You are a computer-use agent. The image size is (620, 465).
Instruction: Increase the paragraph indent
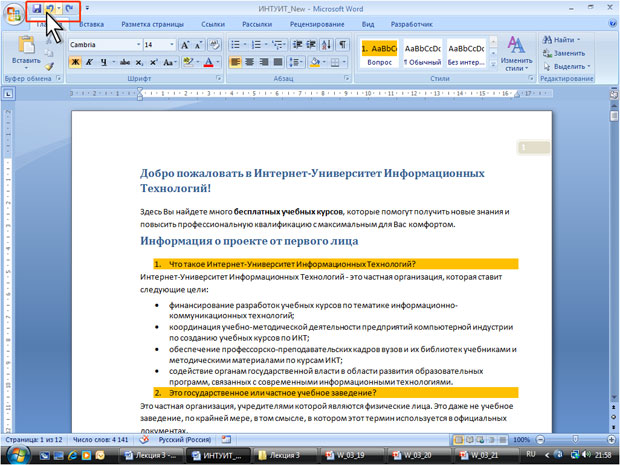[x=312, y=45]
